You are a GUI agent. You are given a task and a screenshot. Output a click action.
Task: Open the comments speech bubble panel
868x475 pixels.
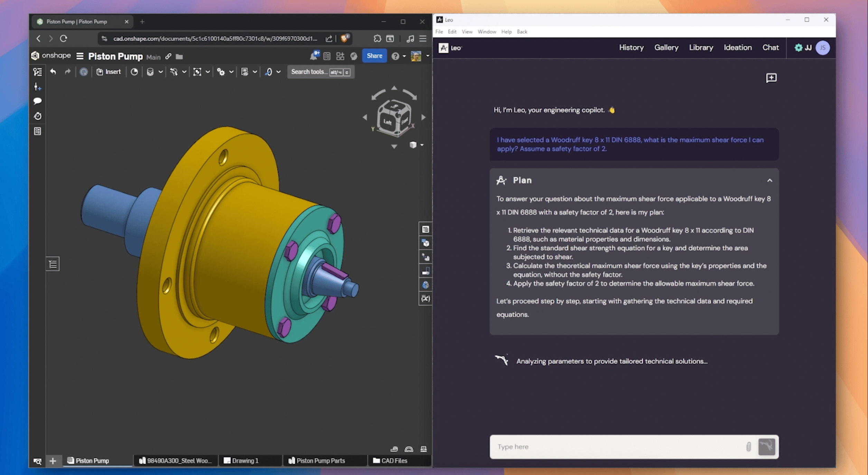[37, 101]
